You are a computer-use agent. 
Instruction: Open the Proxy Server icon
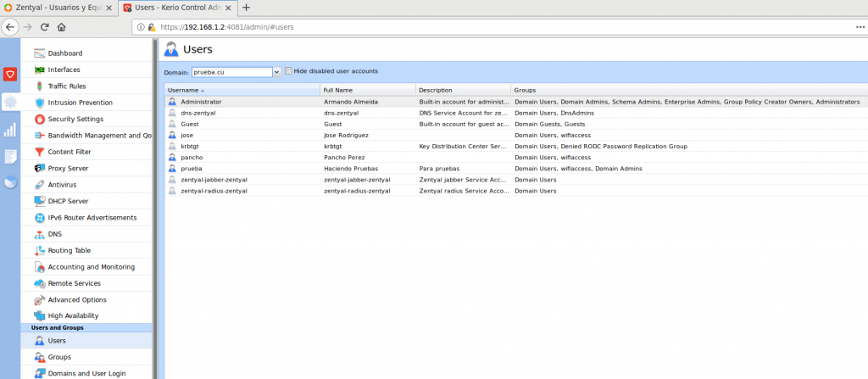[39, 169]
